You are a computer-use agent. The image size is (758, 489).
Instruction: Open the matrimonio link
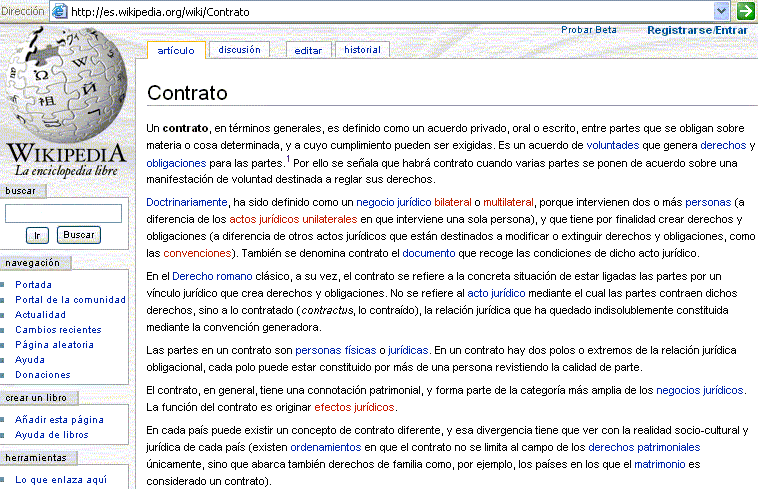659,464
